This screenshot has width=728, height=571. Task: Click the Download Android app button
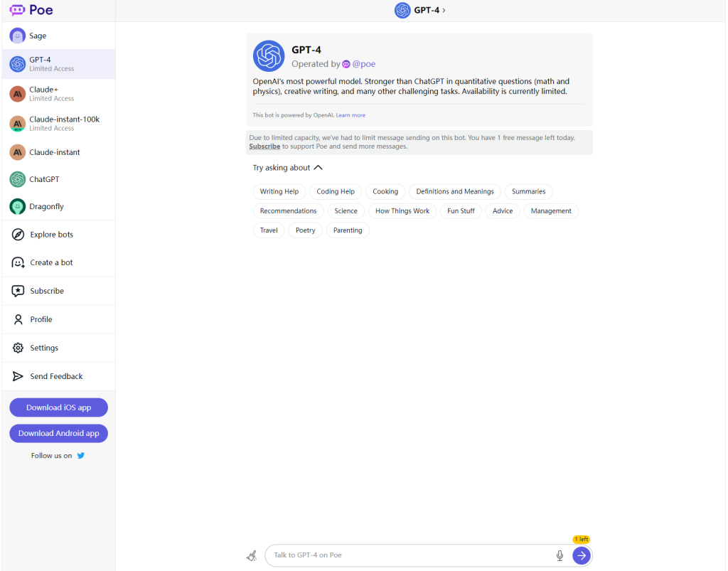(58, 433)
